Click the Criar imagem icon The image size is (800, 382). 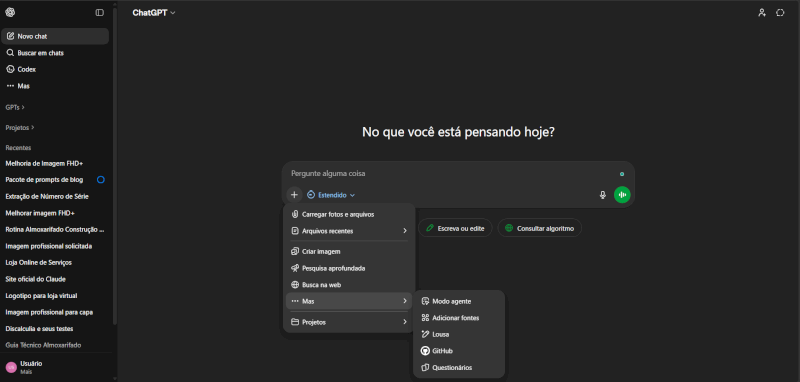coord(294,251)
